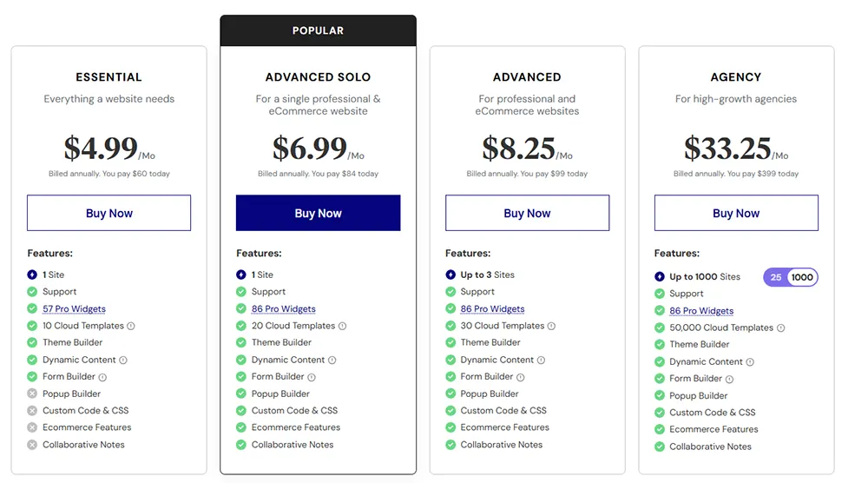Image resolution: width=868 pixels, height=483 pixels.
Task: Click info icon next to 20 Cloud Templates
Action: 342,327
